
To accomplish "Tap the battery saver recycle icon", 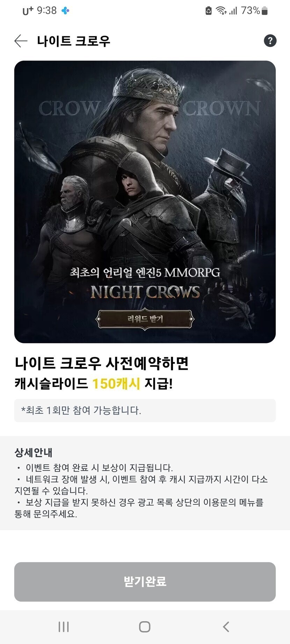I will (209, 11).
